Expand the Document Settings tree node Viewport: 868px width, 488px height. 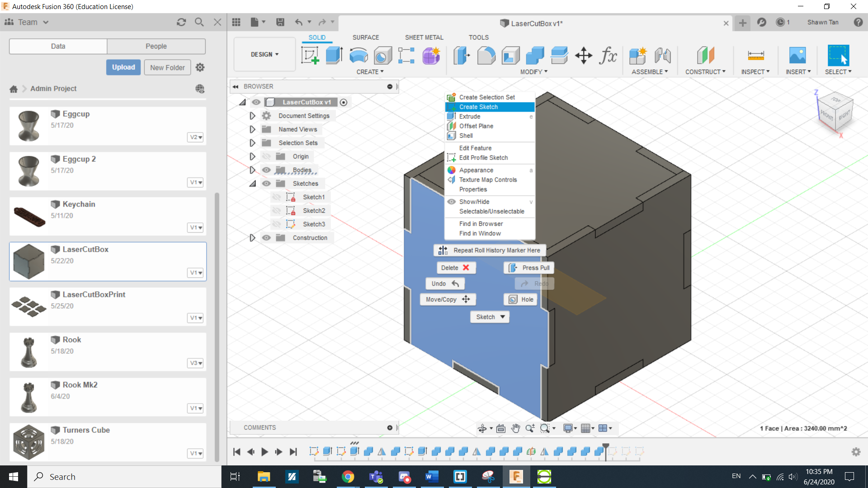tap(252, 116)
